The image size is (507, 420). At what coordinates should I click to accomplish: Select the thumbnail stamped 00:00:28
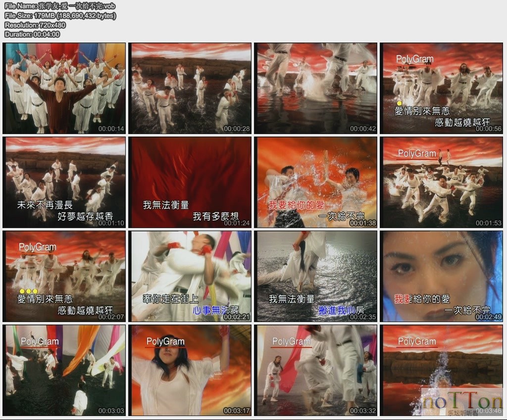pos(190,88)
